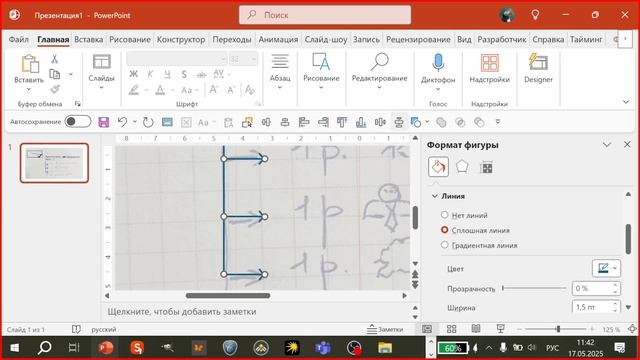Fit slide to current window
Screen dimensions: 640x360
click(x=632, y=329)
